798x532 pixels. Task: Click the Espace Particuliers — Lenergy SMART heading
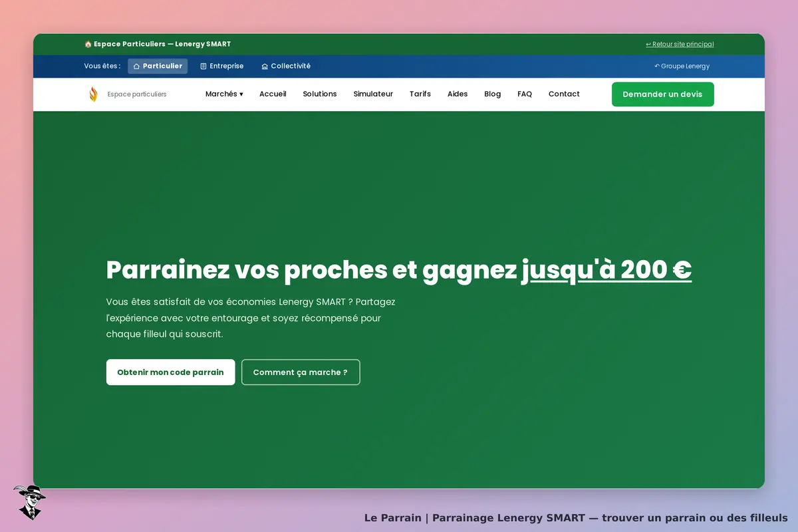(x=158, y=44)
